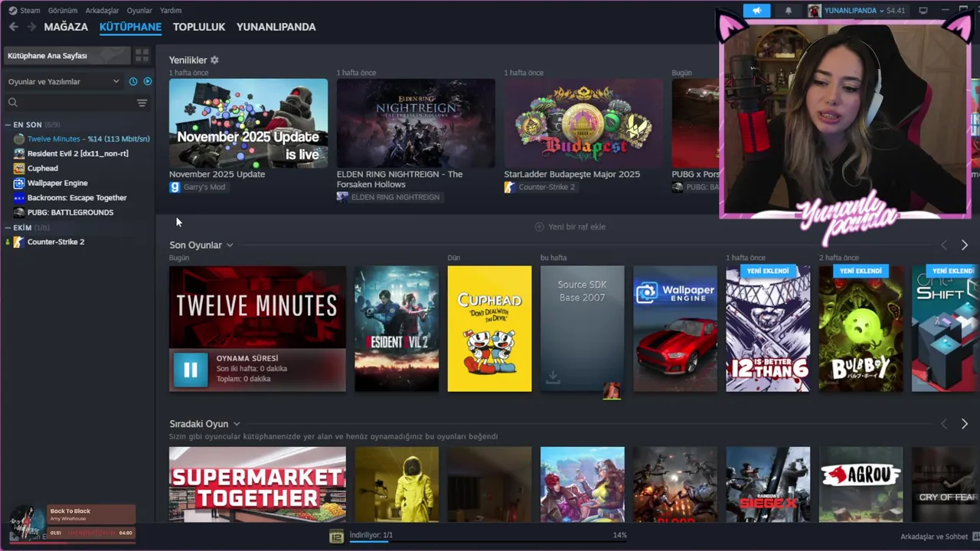The height and width of the screenshot is (551, 980).
Task: Click the Garry's Mod source icon
Action: (175, 187)
